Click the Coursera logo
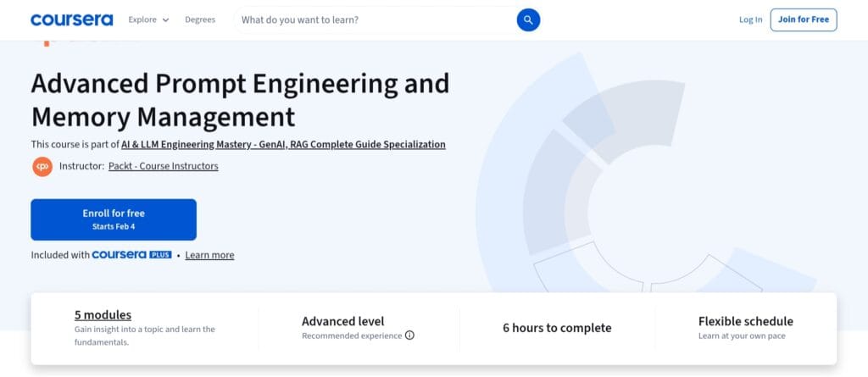This screenshot has height=377, width=868. click(x=71, y=20)
